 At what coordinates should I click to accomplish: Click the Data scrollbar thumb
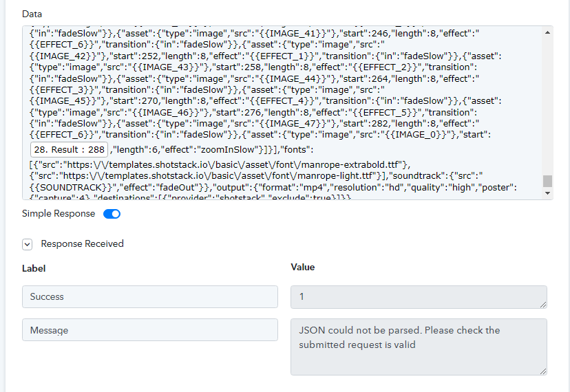[547, 181]
